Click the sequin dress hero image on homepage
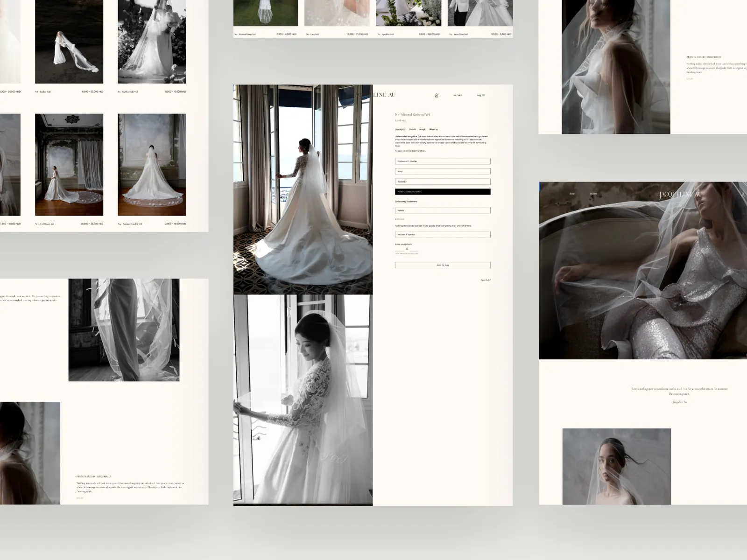This screenshot has width=747, height=560. tap(643, 271)
